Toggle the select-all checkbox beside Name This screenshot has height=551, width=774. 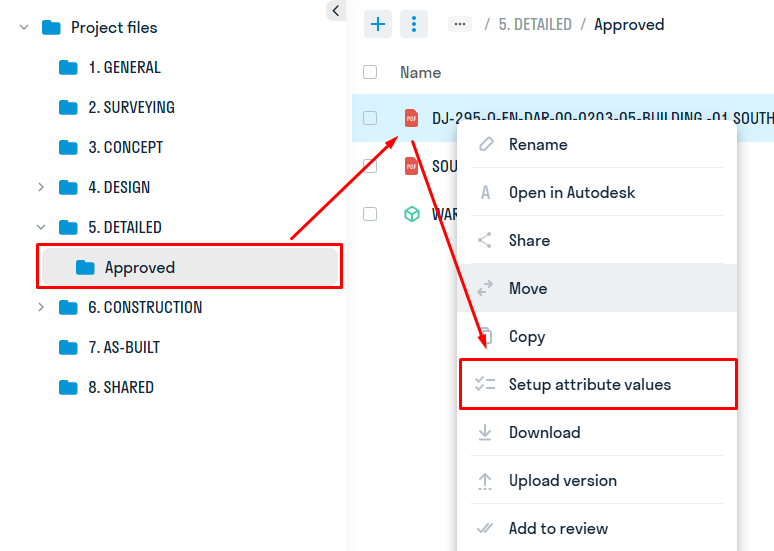[x=370, y=72]
